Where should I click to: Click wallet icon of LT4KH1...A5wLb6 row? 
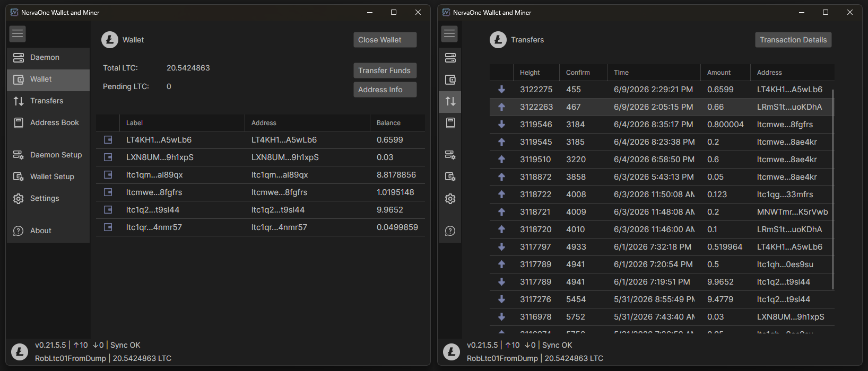(108, 140)
